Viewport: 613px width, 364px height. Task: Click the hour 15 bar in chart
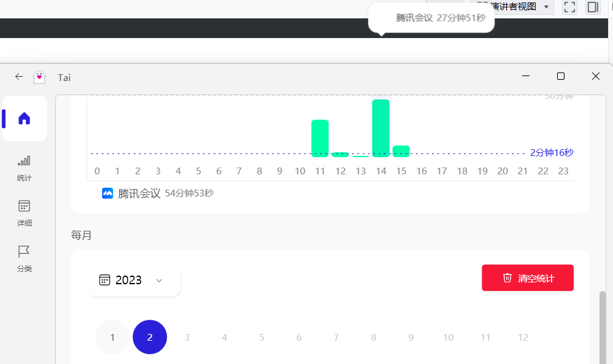pyautogui.click(x=401, y=151)
